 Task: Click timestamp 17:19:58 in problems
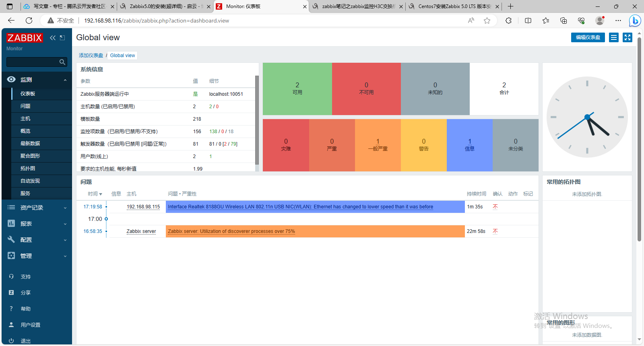click(93, 207)
